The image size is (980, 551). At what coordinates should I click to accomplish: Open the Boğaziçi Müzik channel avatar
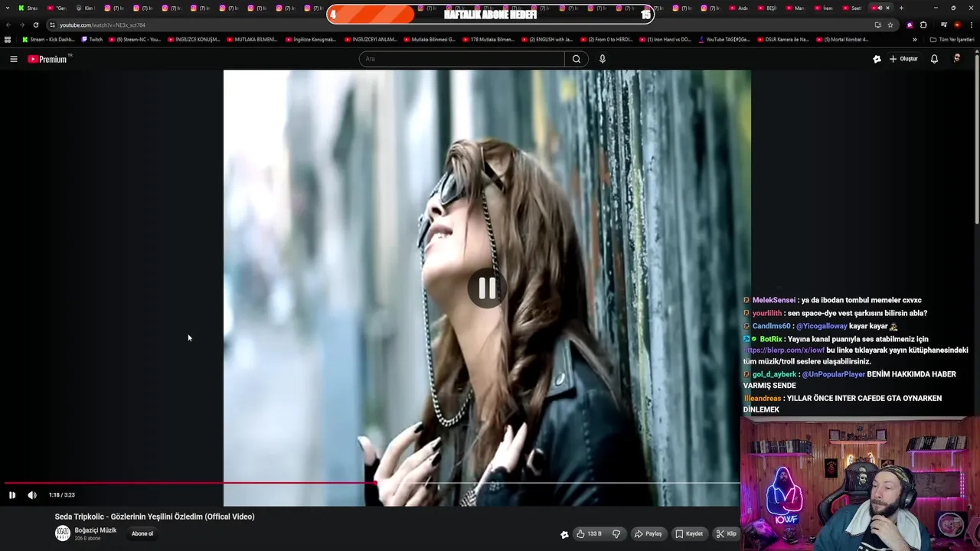pyautogui.click(x=63, y=533)
